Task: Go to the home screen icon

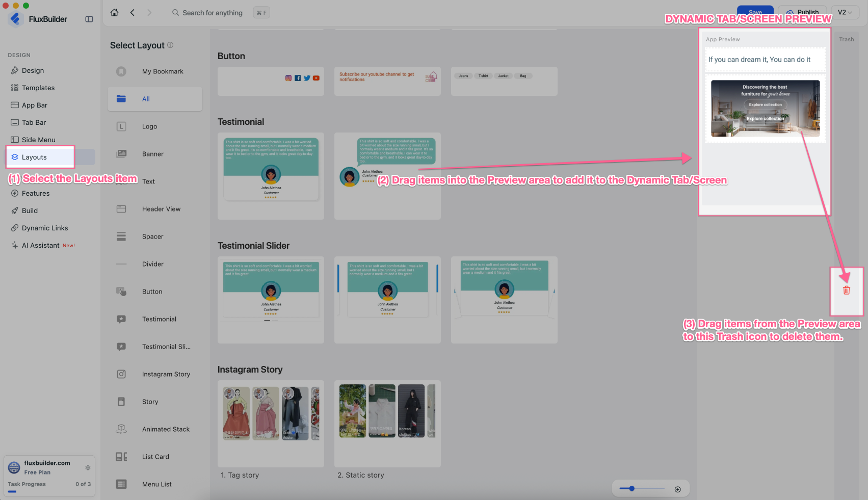Action: click(x=115, y=13)
